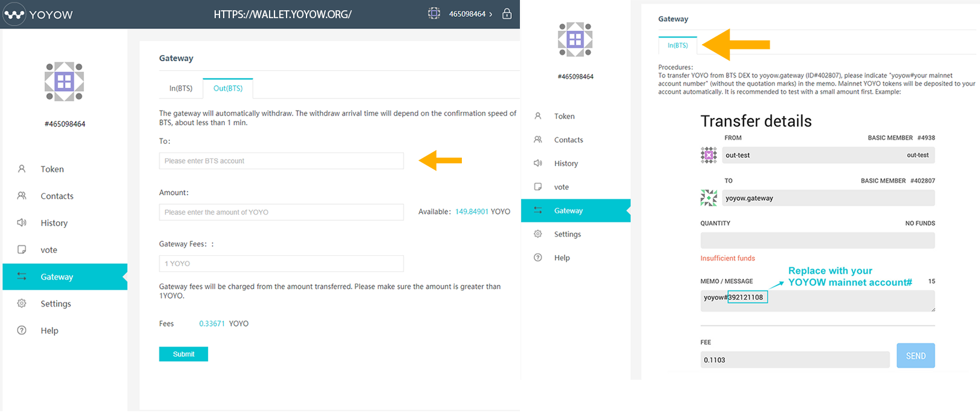Click the Submit button

pos(183,354)
